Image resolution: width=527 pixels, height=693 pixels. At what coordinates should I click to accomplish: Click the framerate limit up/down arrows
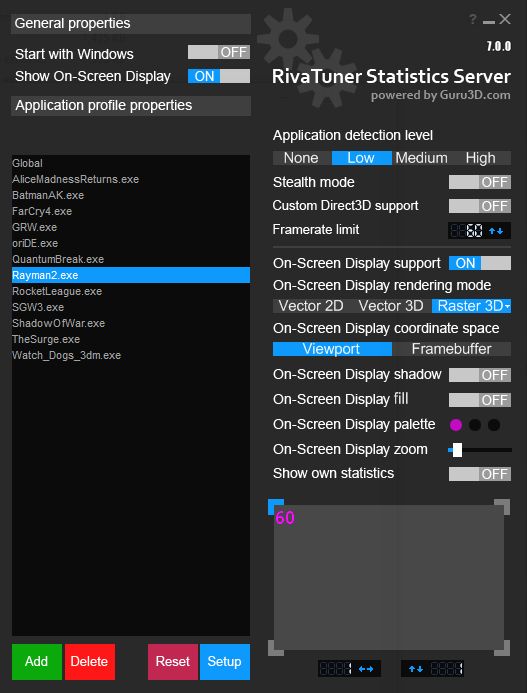[496, 231]
